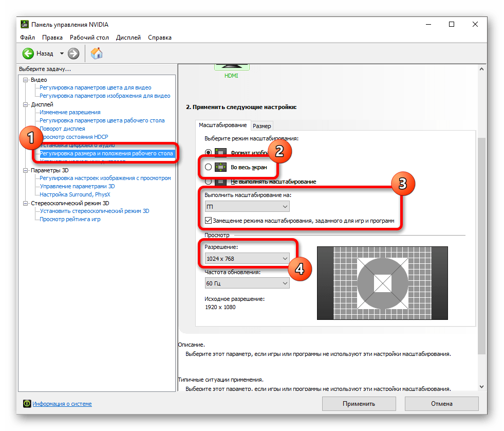Open Back button history dropdown arrow

62,53
